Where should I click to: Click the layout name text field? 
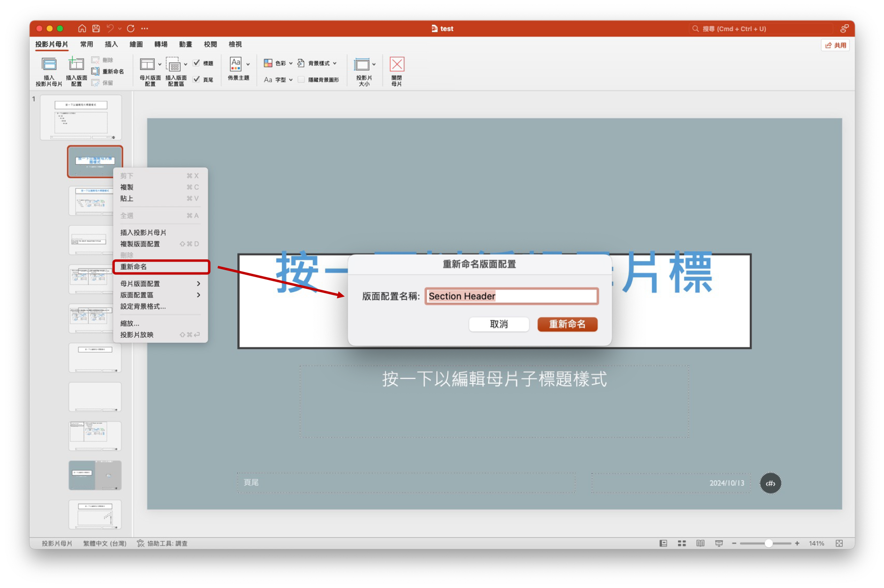pos(511,296)
